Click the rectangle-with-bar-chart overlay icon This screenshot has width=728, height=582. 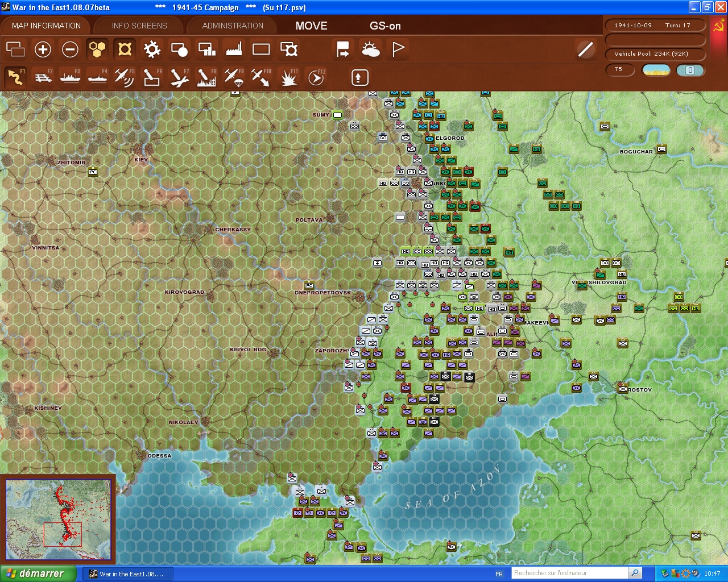[x=206, y=49]
